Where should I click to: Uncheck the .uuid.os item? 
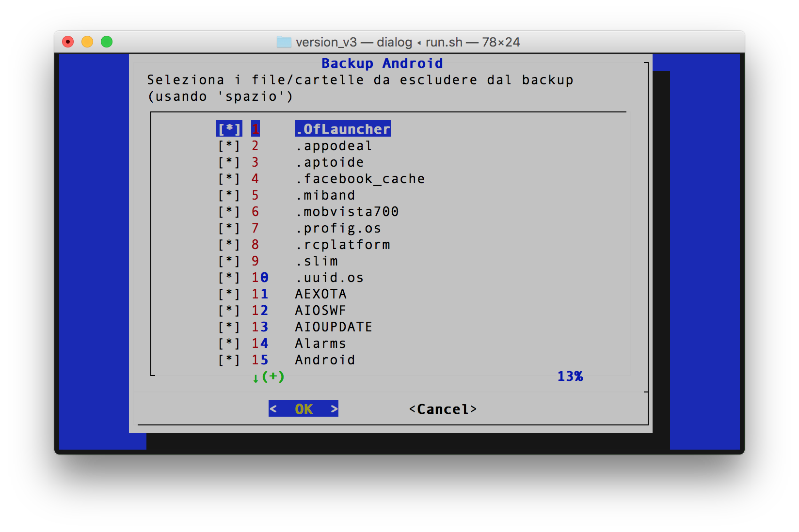[x=228, y=277]
